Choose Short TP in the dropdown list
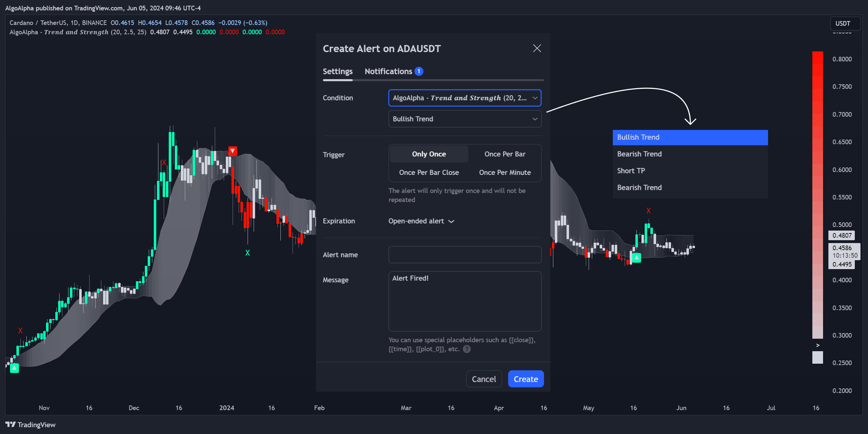Screen dimensions: 868x434 [690, 171]
